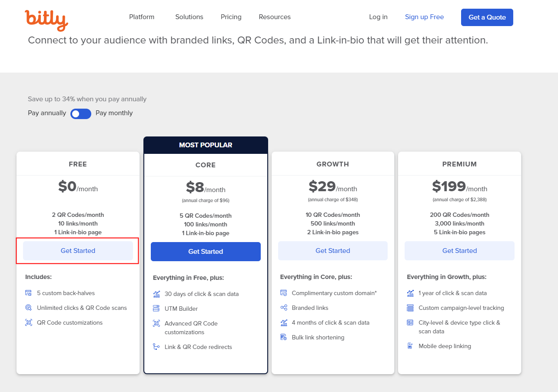Click the QR icon beside QR Code customizations
558x392 pixels.
(29, 322)
